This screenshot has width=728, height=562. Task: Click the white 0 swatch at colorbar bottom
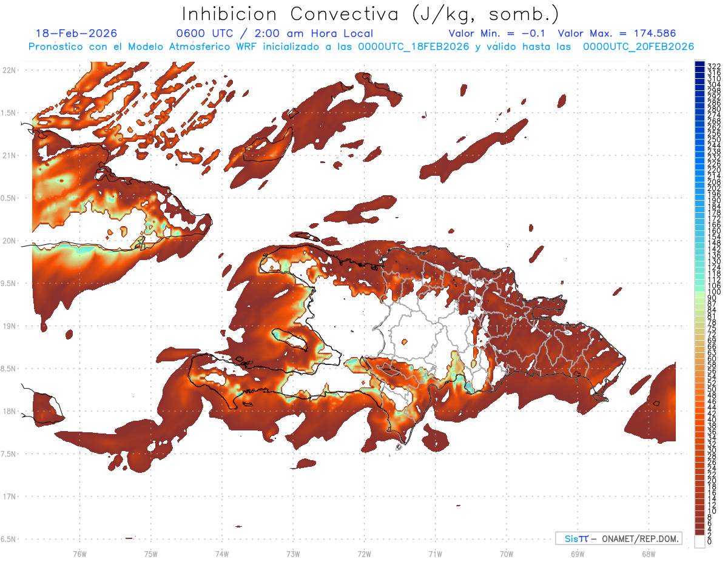pyautogui.click(x=699, y=542)
